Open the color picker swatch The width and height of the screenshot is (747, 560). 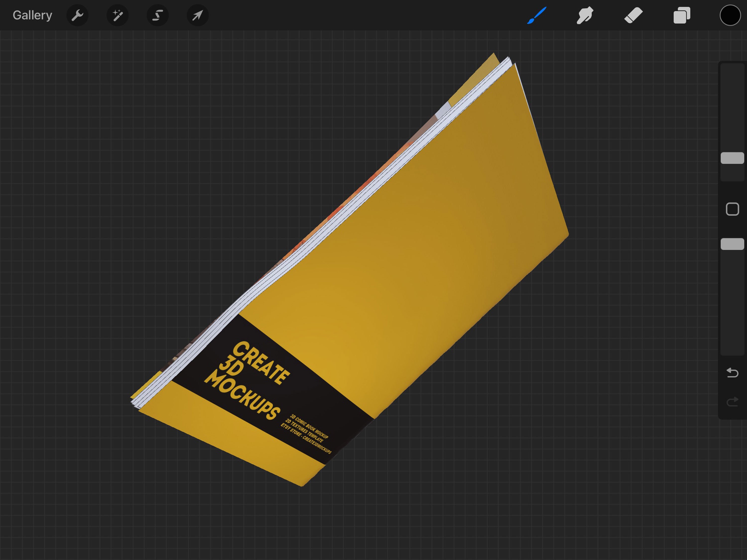[x=730, y=15]
